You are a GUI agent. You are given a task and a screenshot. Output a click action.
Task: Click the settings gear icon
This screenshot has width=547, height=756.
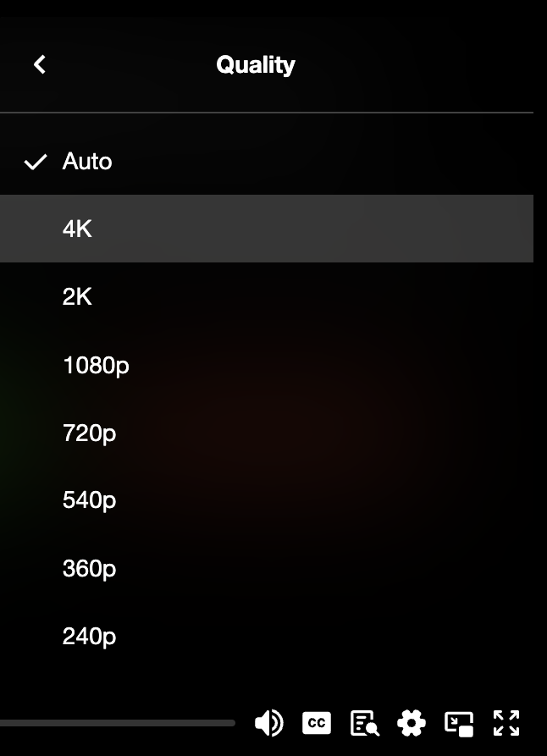point(412,723)
